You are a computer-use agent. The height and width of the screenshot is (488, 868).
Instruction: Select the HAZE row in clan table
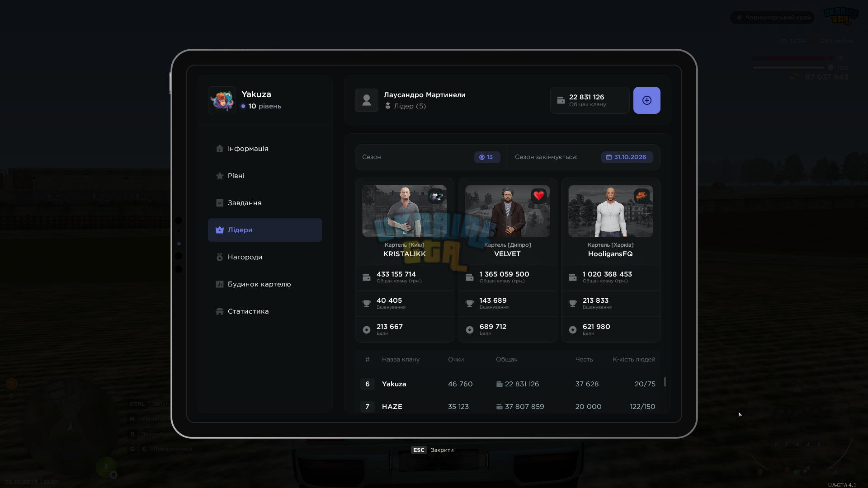pos(508,407)
